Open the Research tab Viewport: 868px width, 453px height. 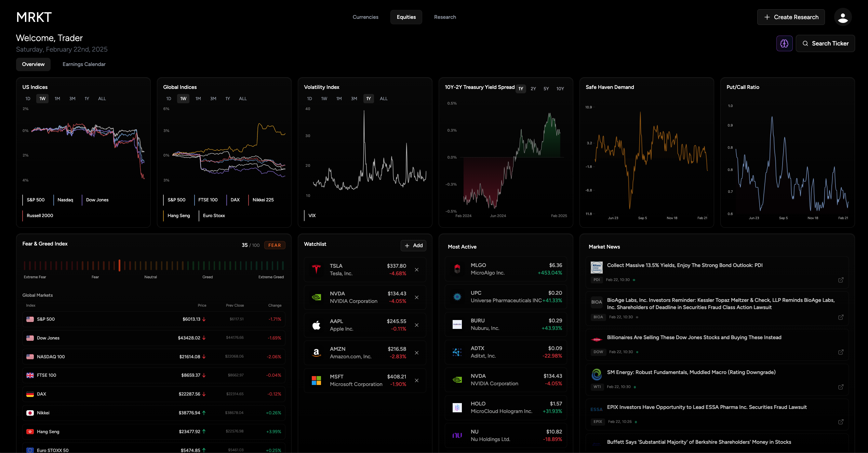[x=445, y=17]
